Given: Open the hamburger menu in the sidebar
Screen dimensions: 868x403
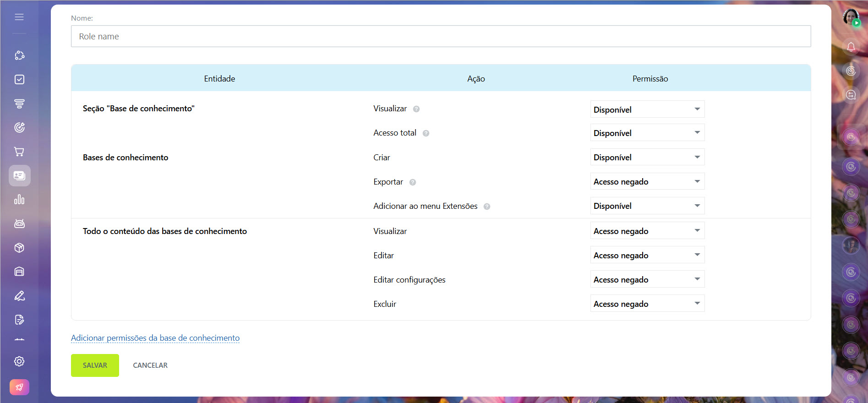Looking at the screenshot, I should coord(19,17).
